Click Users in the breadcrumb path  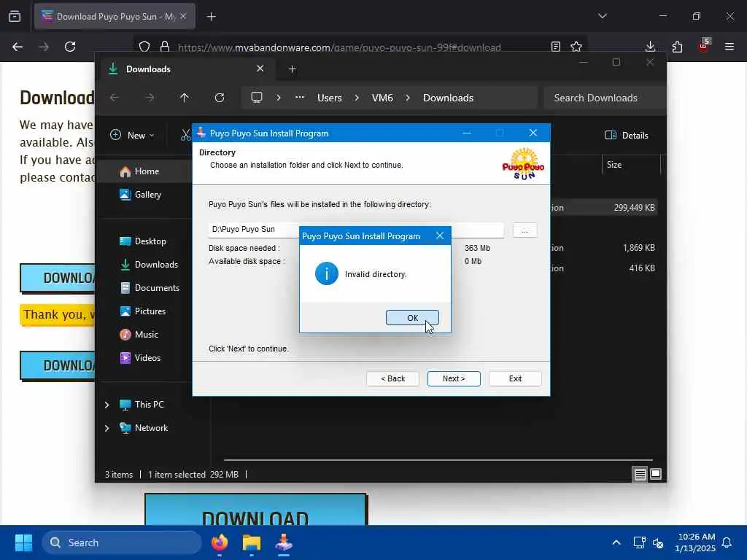[330, 98]
